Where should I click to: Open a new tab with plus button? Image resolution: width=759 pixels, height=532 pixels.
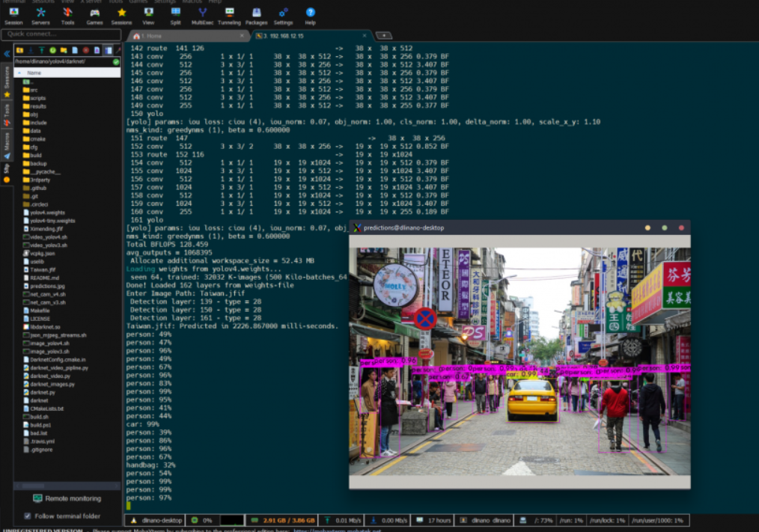click(x=384, y=35)
